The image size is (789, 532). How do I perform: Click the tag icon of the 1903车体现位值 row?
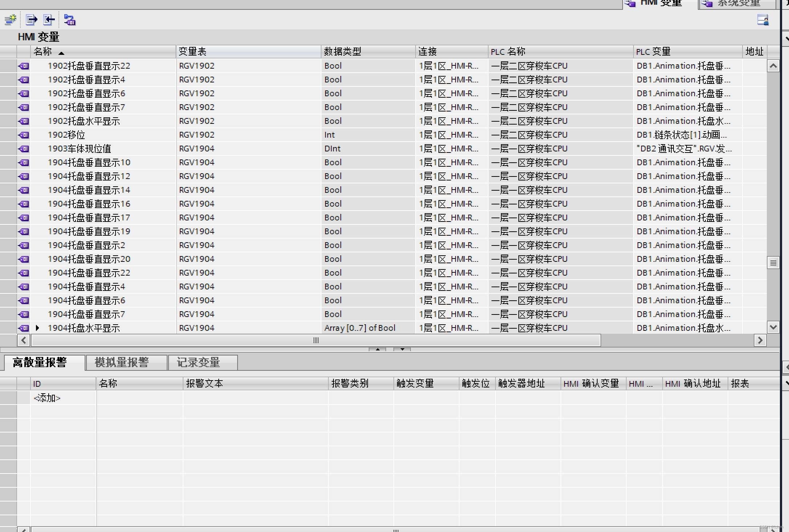coord(24,149)
